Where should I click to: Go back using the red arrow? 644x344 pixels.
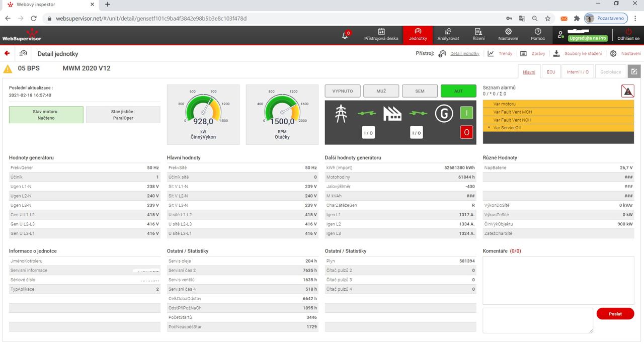pyautogui.click(x=7, y=53)
